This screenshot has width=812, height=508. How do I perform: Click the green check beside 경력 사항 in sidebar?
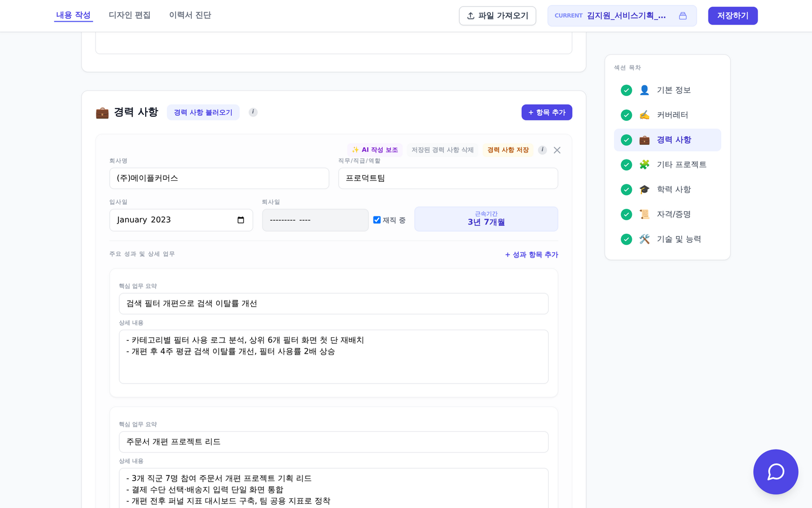626,140
